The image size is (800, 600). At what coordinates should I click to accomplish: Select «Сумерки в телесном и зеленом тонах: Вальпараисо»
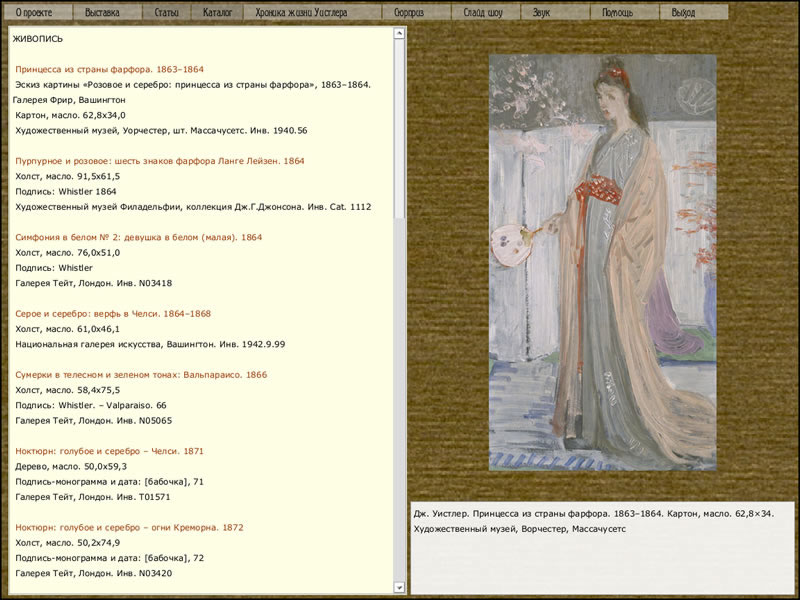click(141, 374)
